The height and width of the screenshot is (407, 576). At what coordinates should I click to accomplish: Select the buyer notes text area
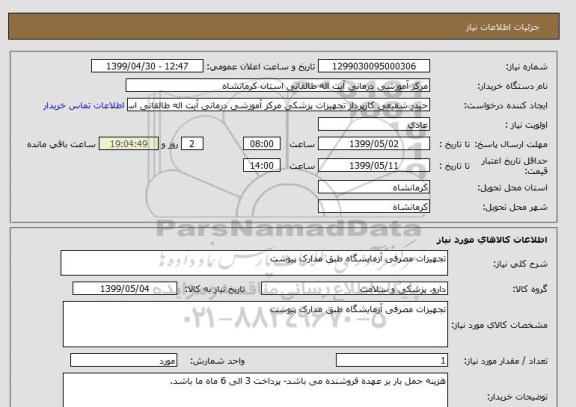click(x=255, y=390)
